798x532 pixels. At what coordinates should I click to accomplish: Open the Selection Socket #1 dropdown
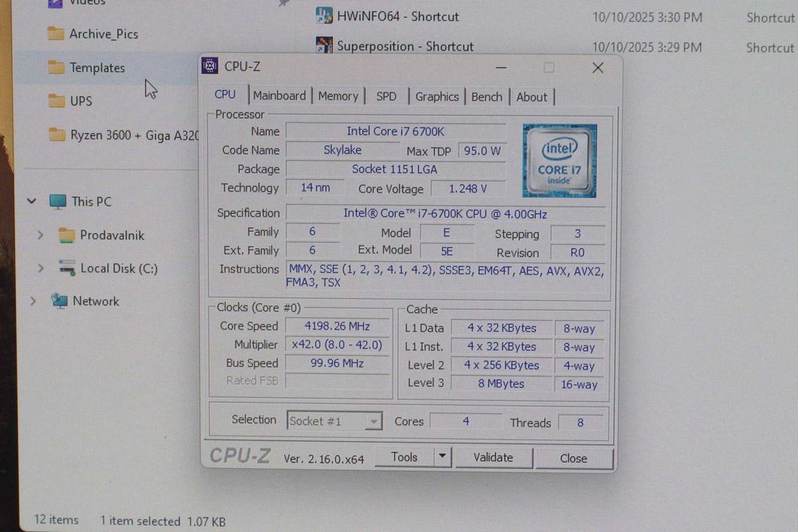click(334, 420)
